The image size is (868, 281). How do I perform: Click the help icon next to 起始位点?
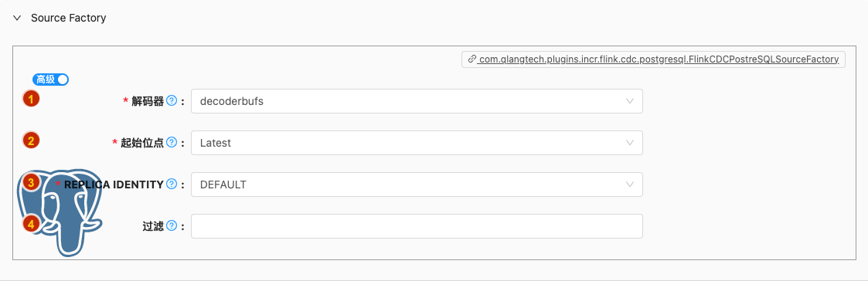(x=171, y=143)
